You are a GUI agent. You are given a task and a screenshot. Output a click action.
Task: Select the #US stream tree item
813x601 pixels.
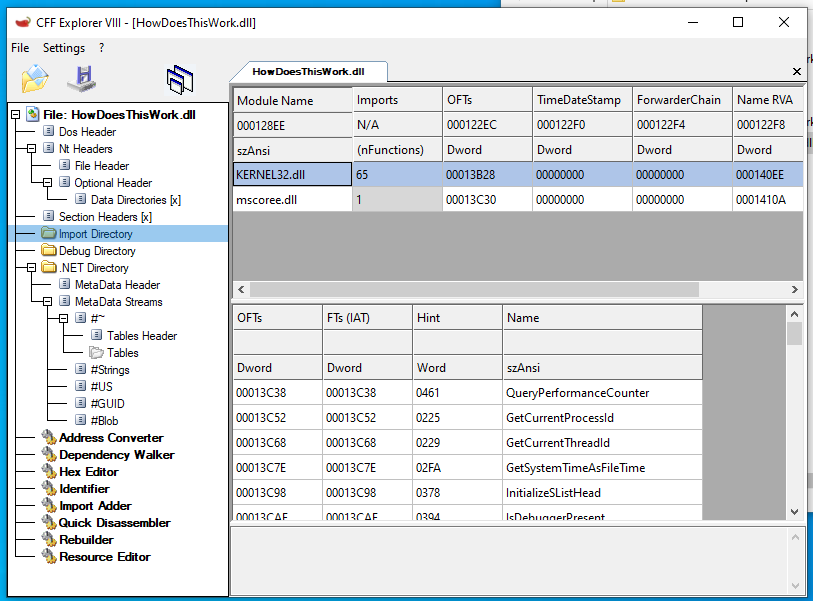coord(101,386)
